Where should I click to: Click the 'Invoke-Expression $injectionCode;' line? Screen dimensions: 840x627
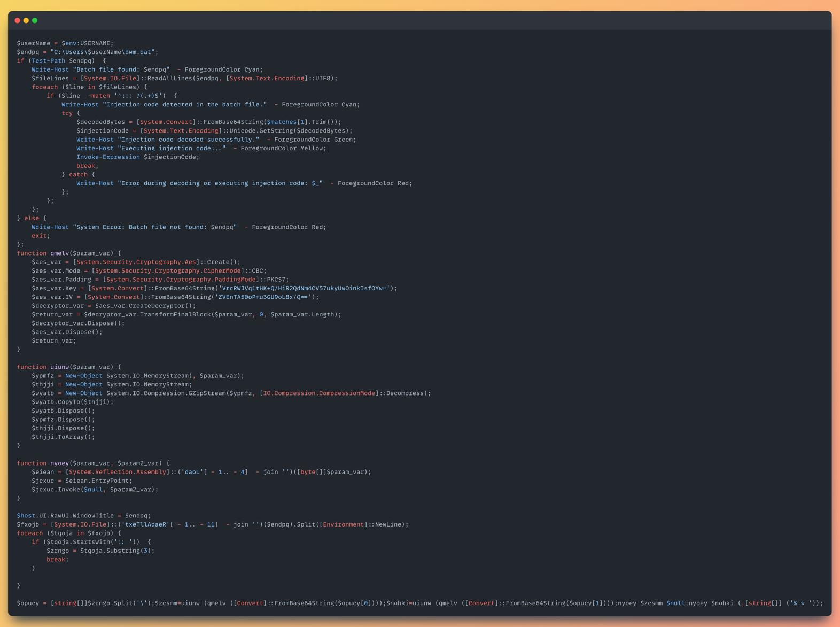138,157
